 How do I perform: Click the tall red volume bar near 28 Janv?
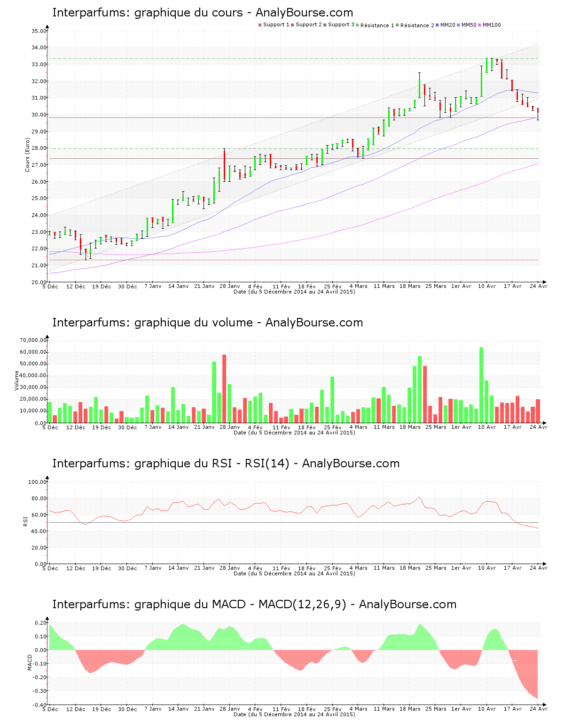[x=224, y=389]
